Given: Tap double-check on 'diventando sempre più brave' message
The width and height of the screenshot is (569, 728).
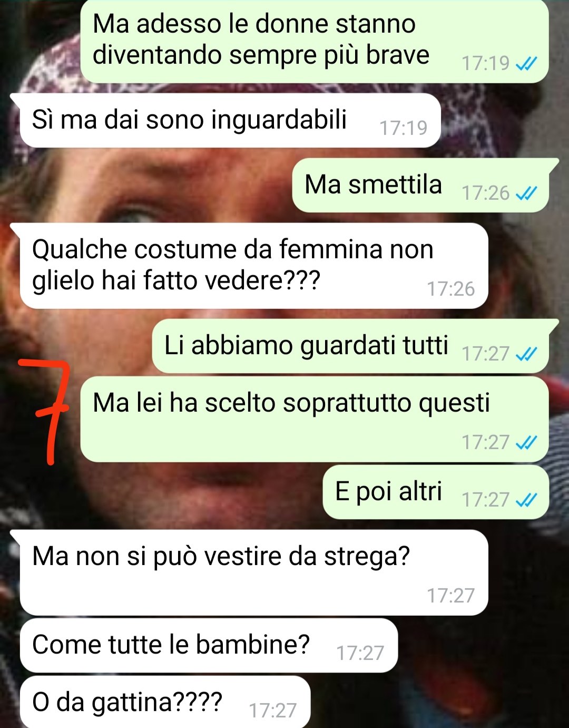Looking at the screenshot, I should point(526,64).
